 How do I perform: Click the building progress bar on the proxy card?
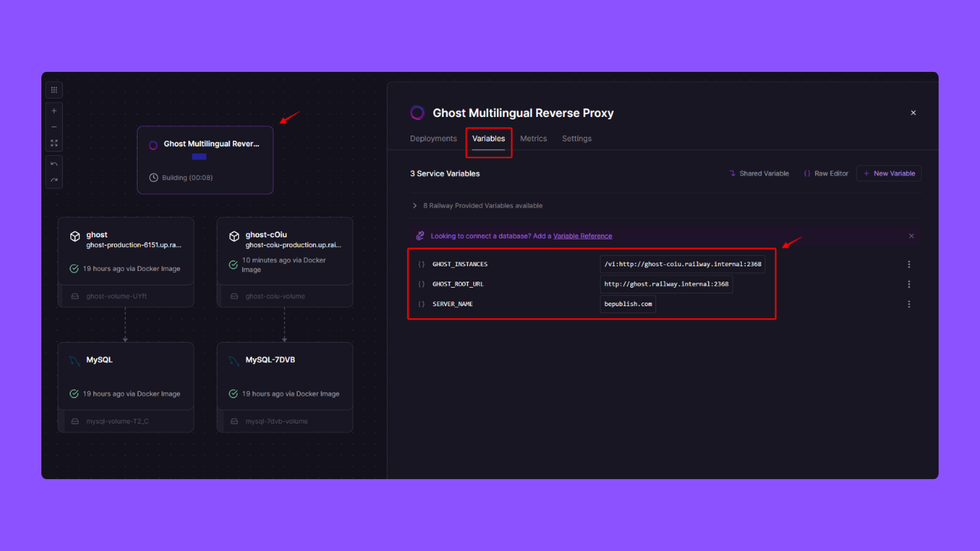tap(199, 156)
